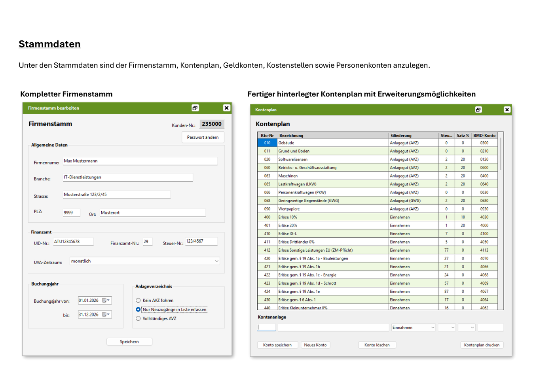Select Kein AVZ führen option
The width and height of the screenshot is (554, 392).
tap(138, 301)
